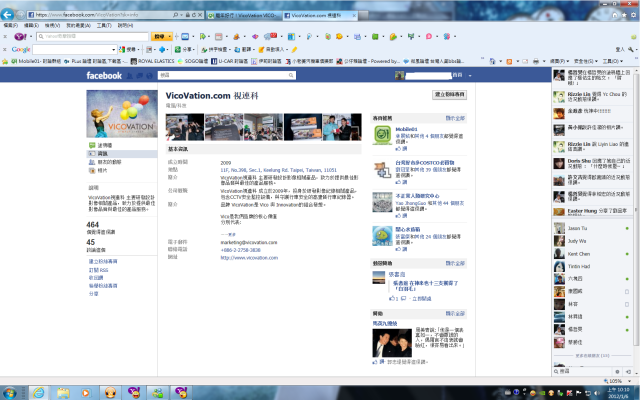Open the 工具(T) menu in menu bar
Image resolution: width=640 pixels, height=400 pixels.
pos(104,25)
